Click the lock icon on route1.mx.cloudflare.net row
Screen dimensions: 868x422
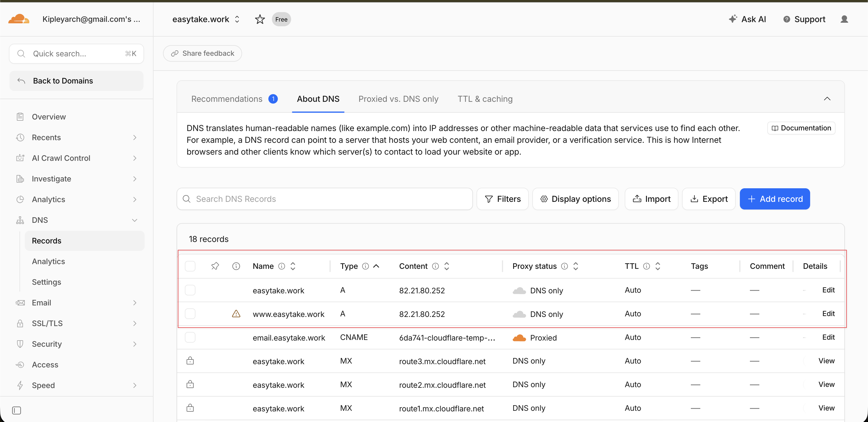(x=190, y=408)
